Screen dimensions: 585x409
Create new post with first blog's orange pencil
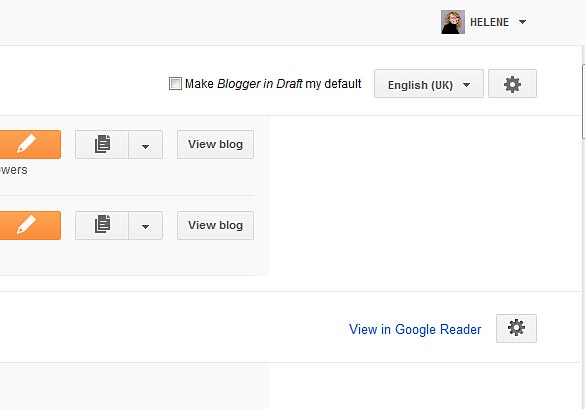pos(30,144)
